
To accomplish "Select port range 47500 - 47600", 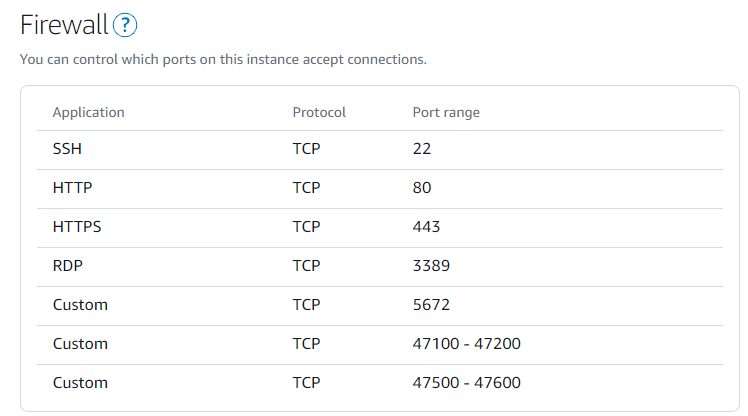I will pyautogui.click(x=466, y=382).
